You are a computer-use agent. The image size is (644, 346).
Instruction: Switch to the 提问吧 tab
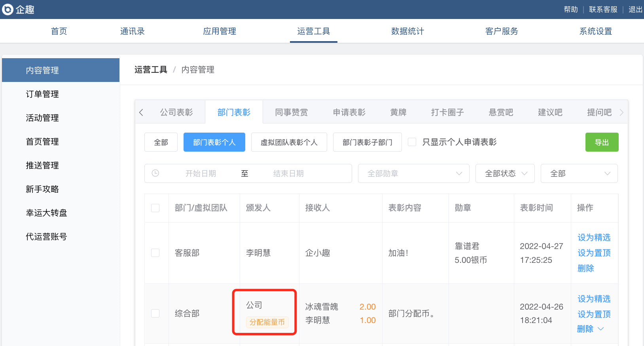(x=599, y=112)
